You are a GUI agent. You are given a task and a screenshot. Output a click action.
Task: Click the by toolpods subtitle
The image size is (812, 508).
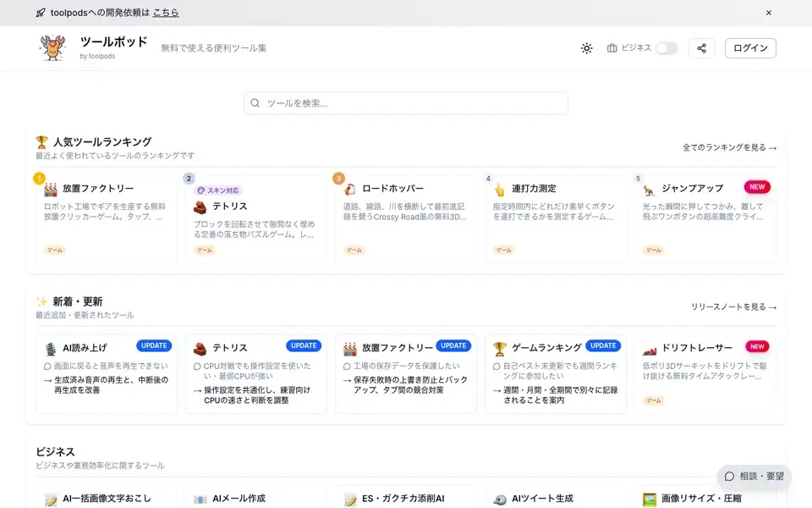97,56
